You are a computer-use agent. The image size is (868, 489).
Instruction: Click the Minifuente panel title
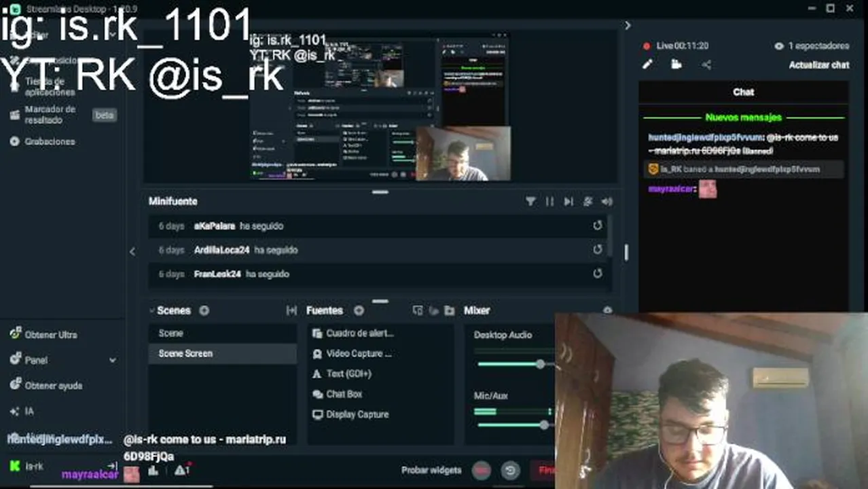(x=173, y=201)
